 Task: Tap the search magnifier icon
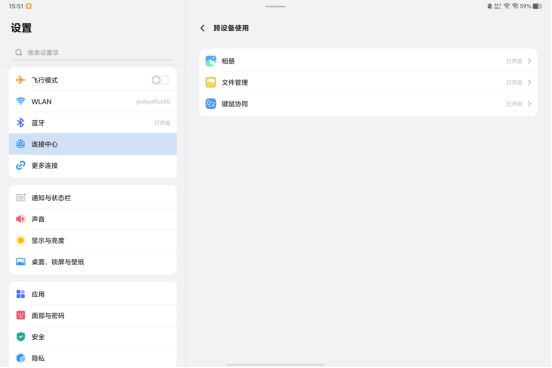[19, 52]
